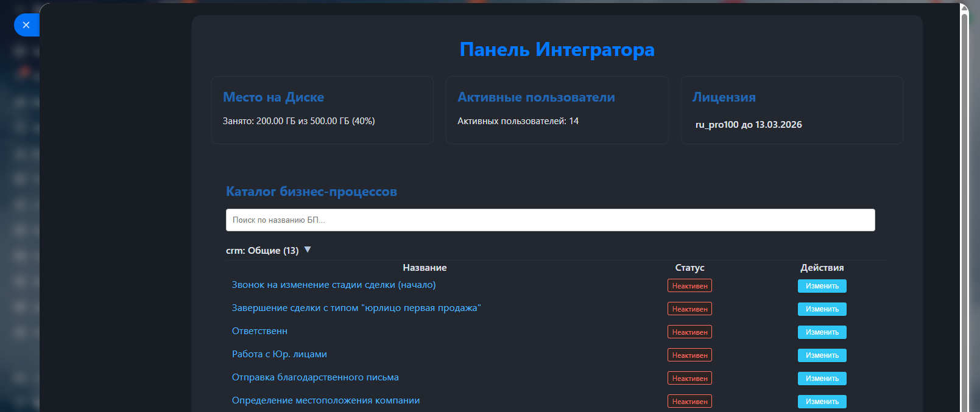Click Неактивен badge for "Отправка благодарственного письма"
The height and width of the screenshot is (412, 980).
(689, 379)
